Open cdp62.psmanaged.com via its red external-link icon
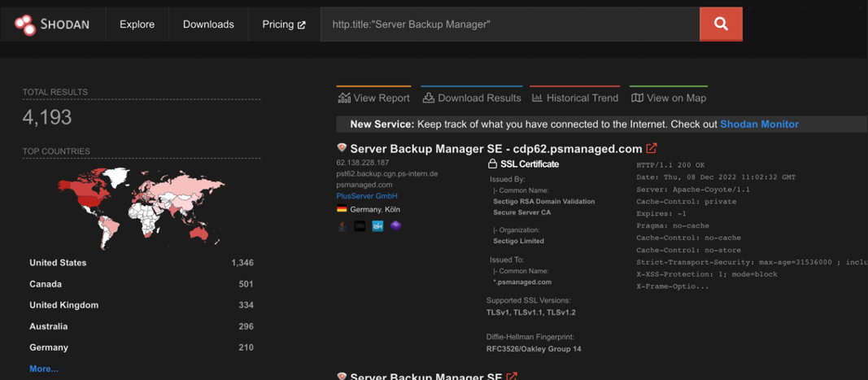This screenshot has width=868, height=380. point(652,148)
